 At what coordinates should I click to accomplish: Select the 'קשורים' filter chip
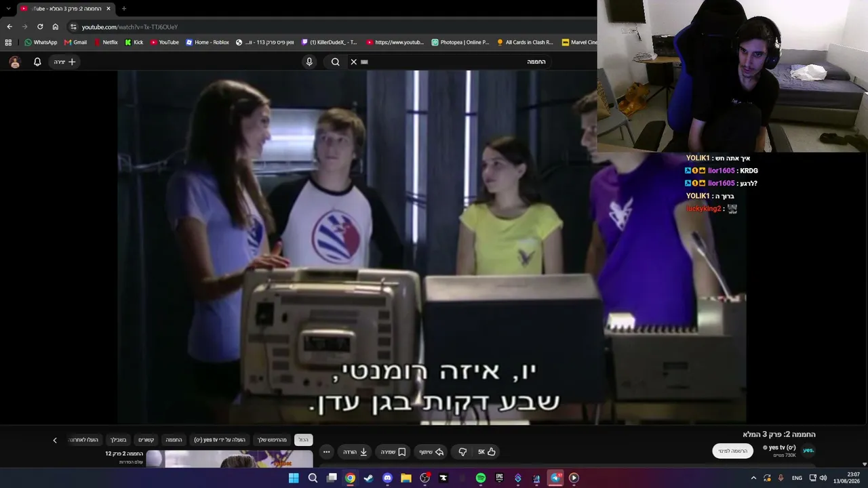pos(146,440)
